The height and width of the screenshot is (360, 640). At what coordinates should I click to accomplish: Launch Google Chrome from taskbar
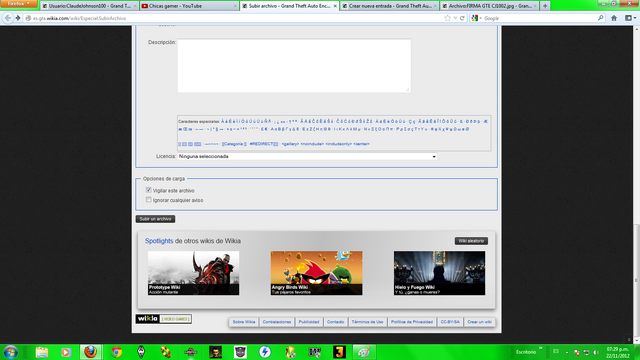(116, 352)
